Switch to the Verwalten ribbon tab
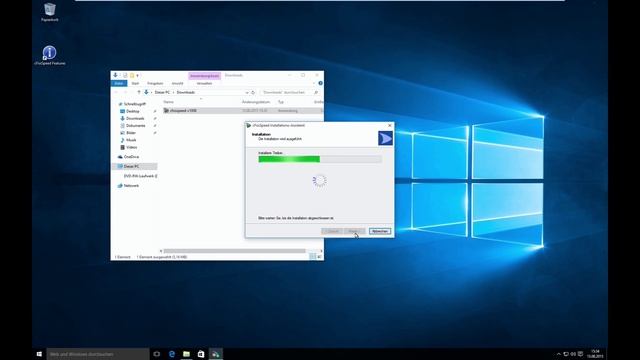The height and width of the screenshot is (360, 640). [x=204, y=83]
